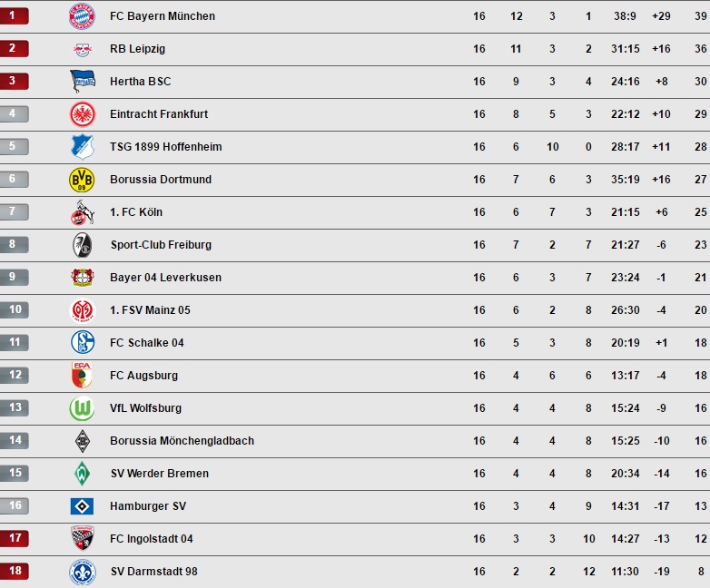Select the FC Augsburg table row name
Image resolution: width=710 pixels, height=588 pixels.
(143, 376)
